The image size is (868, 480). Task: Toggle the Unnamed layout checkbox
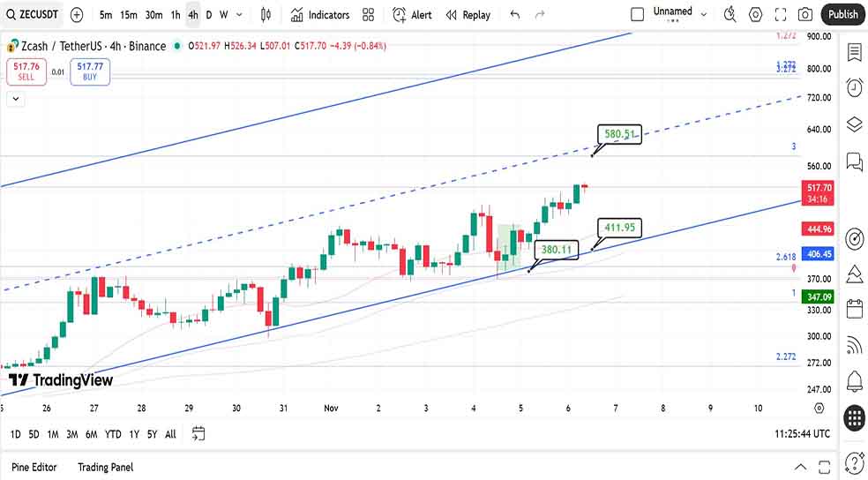click(638, 14)
